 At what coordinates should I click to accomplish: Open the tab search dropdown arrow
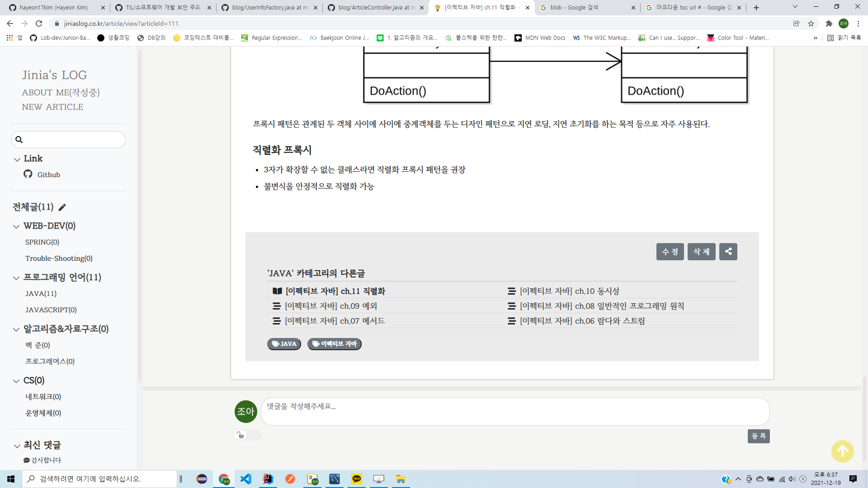(795, 7)
